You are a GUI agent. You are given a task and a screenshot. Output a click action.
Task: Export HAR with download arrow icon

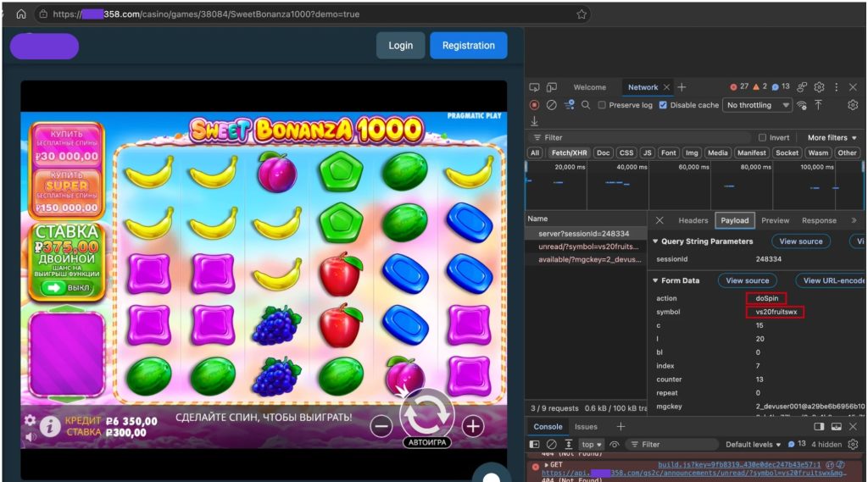coord(534,120)
